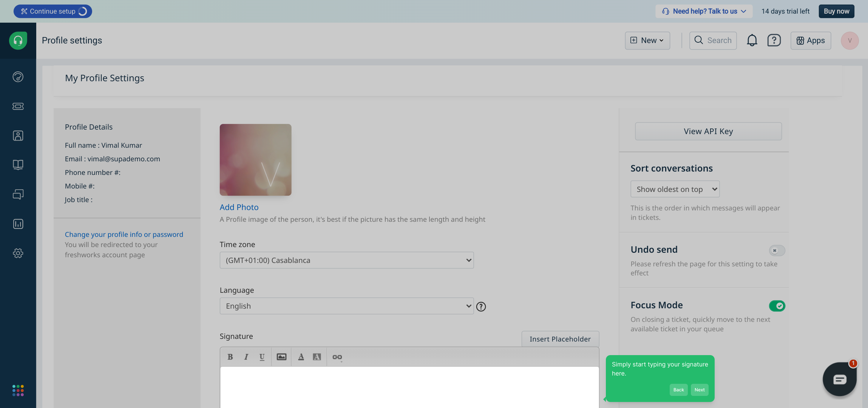Open the Solutions book icon in sidebar
This screenshot has width=868, height=408.
point(18,165)
